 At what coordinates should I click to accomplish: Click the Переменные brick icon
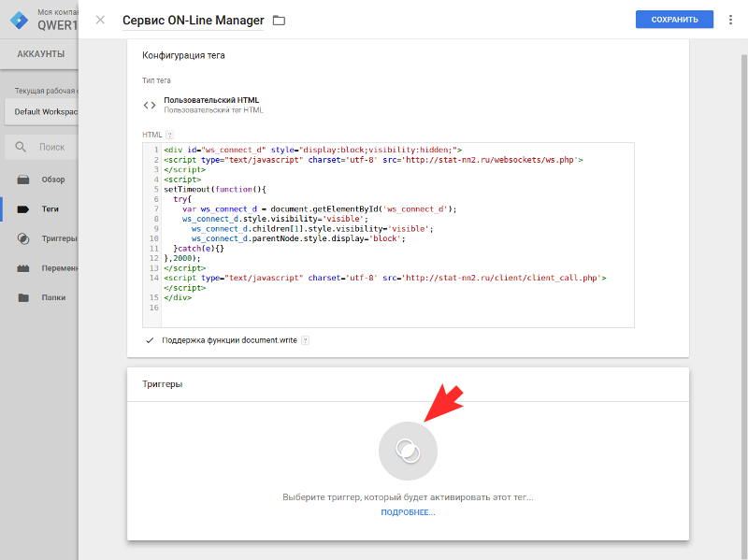click(22, 268)
